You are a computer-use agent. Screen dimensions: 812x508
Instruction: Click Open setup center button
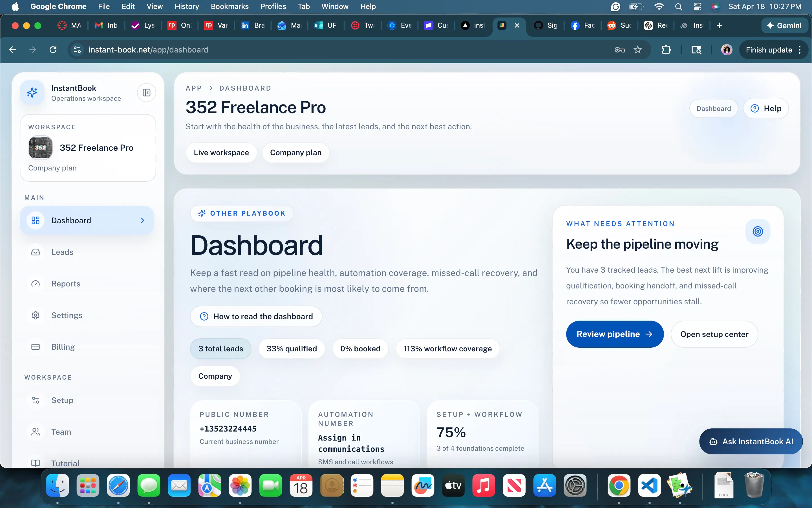(x=714, y=334)
